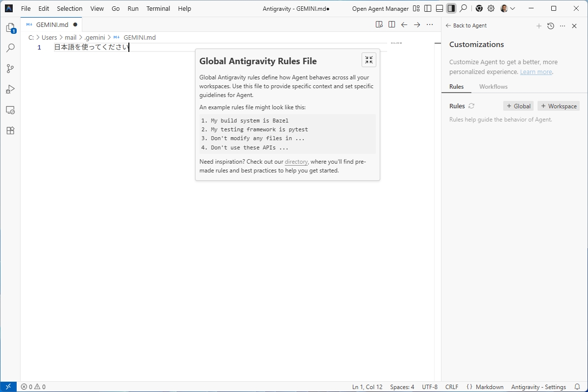Open the Search view icon
The image size is (588, 392).
[x=10, y=48]
